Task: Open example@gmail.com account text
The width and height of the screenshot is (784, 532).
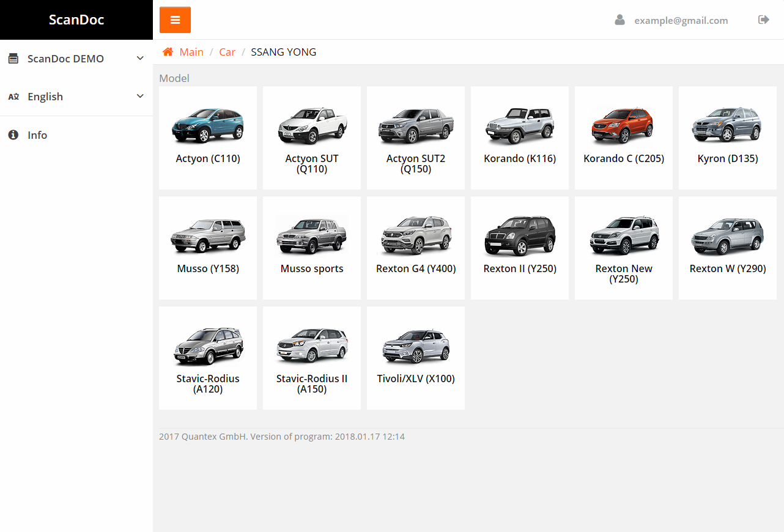Action: tap(681, 20)
